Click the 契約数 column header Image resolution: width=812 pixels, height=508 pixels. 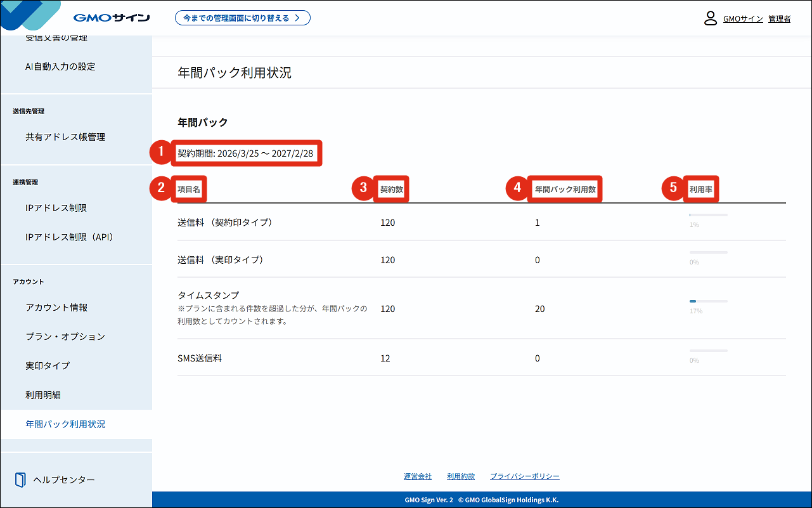[391, 188]
